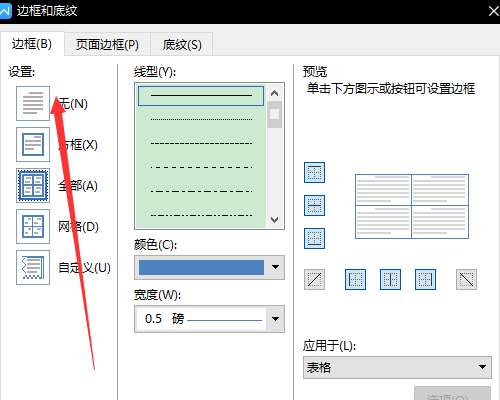Click the 自定义(U) label
500x400 pixels.
pyautogui.click(x=84, y=268)
